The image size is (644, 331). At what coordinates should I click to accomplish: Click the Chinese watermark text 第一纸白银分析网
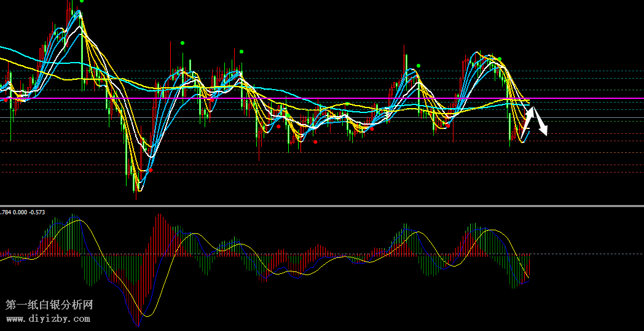point(49,305)
